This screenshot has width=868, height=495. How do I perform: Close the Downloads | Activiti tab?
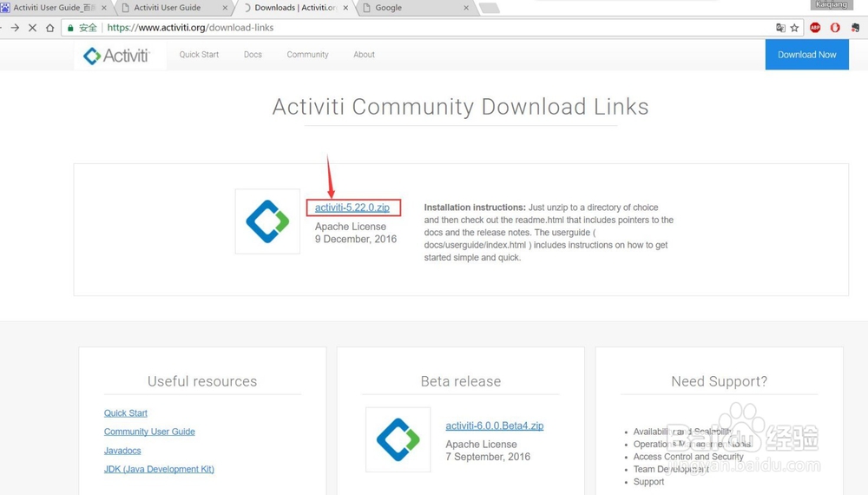click(346, 8)
